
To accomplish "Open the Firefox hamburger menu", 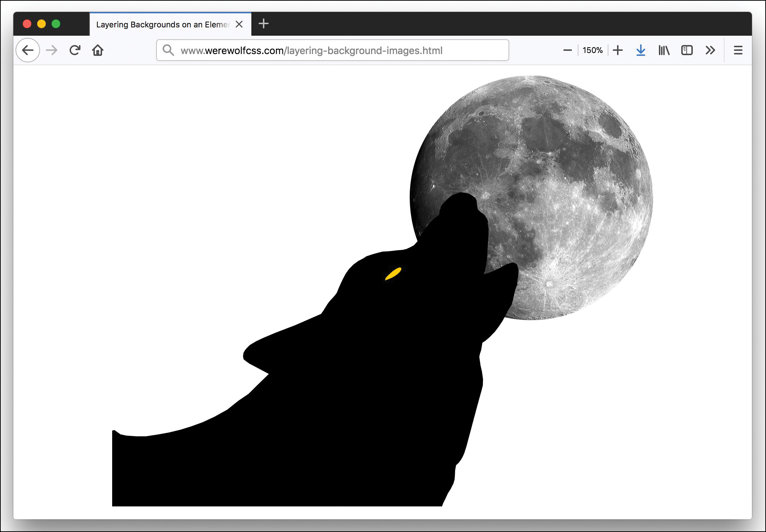I will pos(738,50).
